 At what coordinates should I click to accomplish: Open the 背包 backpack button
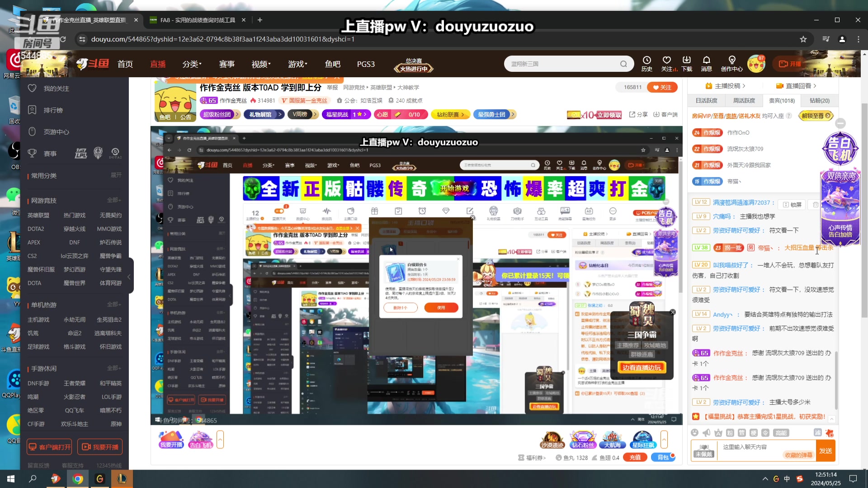[x=663, y=457]
